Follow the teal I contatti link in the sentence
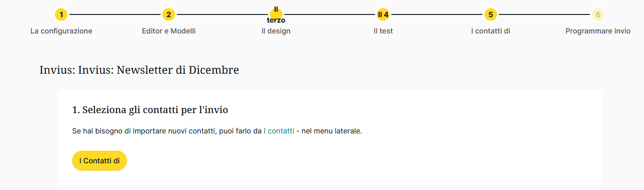Image resolution: width=644 pixels, height=190 pixels. pos(279,131)
